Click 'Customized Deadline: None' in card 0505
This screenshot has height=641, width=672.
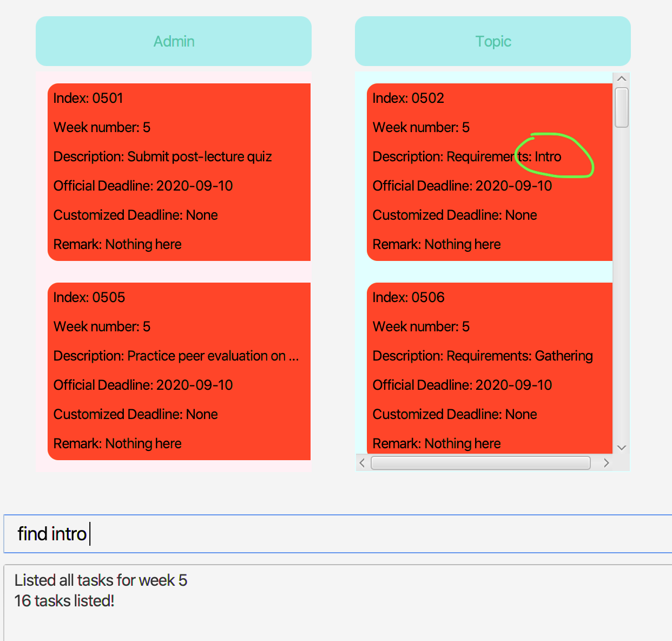(135, 414)
